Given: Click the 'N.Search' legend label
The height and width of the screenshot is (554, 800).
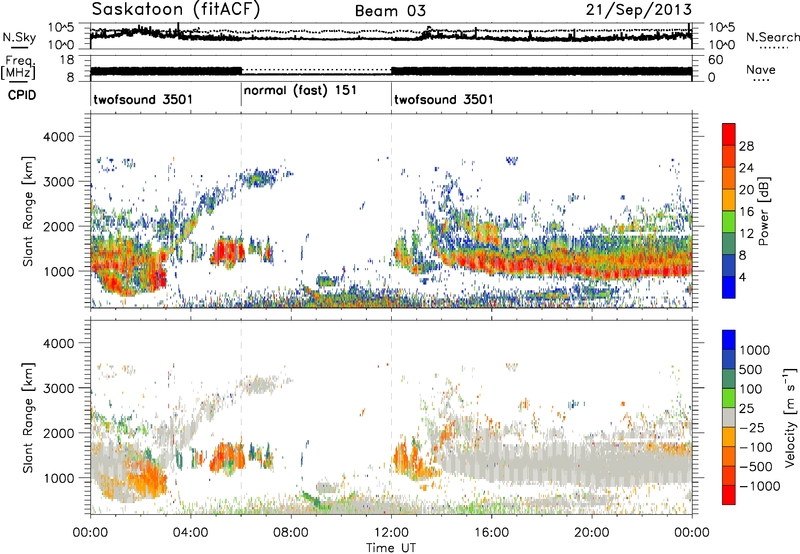Looking at the screenshot, I should pyautogui.click(x=772, y=37).
